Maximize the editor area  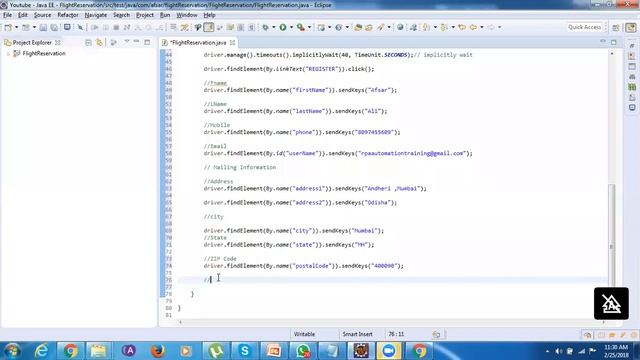coord(613,42)
